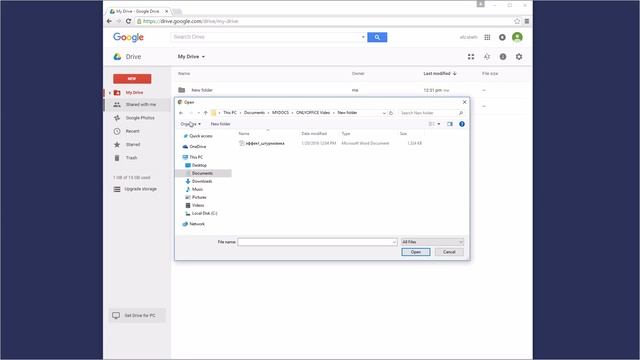640x360 pixels.
Task: Click Documents in the breadcrumb path
Action: tap(254, 113)
